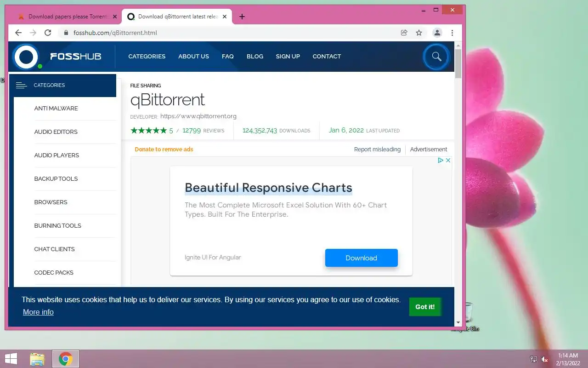Select CHAT CLIENTS category
The image size is (588, 368).
click(x=54, y=249)
